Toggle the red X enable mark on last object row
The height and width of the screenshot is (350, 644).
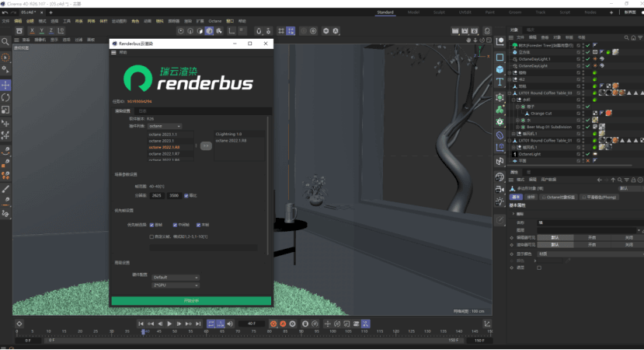(588, 161)
